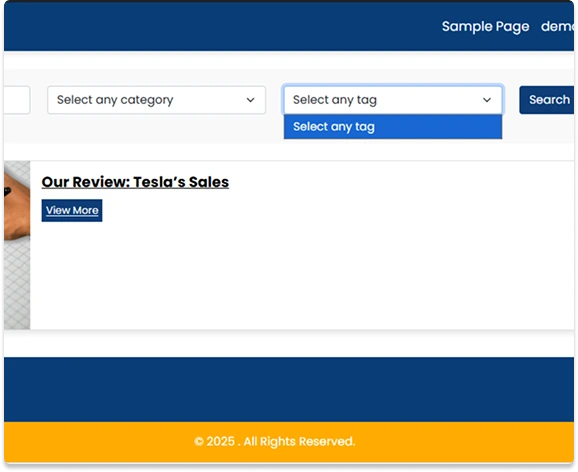Open the post thumbnail image
The width and height of the screenshot is (578, 472).
click(x=17, y=245)
